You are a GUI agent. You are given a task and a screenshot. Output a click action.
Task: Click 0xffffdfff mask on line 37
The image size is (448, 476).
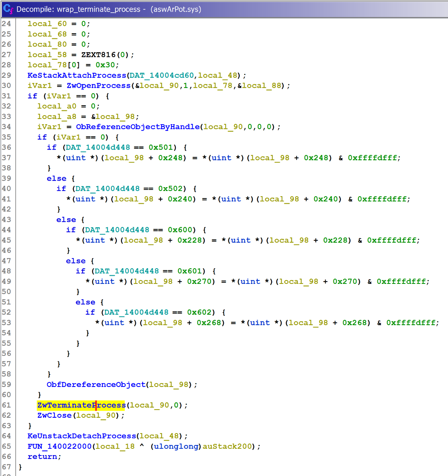(x=372, y=158)
